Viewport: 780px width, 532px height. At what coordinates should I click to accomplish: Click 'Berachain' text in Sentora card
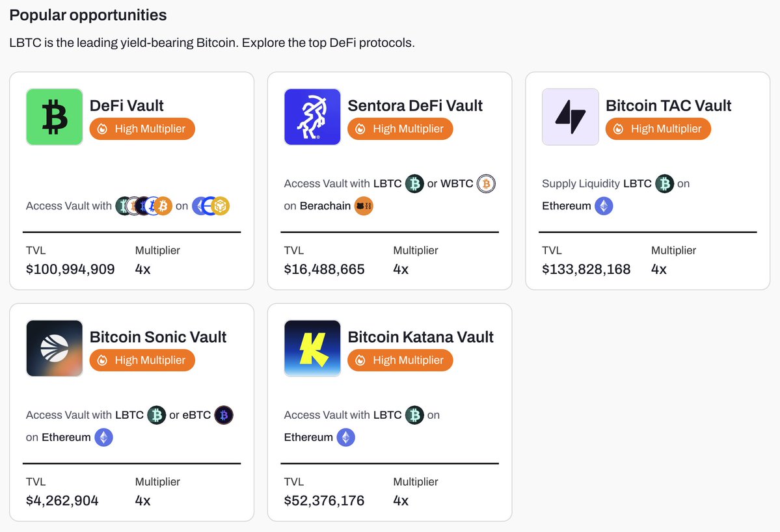click(x=325, y=206)
